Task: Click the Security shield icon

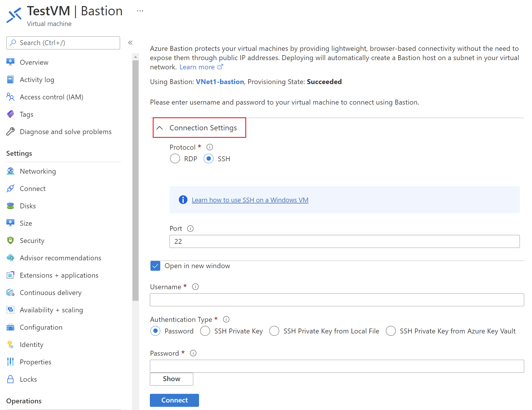Action: pyautogui.click(x=10, y=240)
